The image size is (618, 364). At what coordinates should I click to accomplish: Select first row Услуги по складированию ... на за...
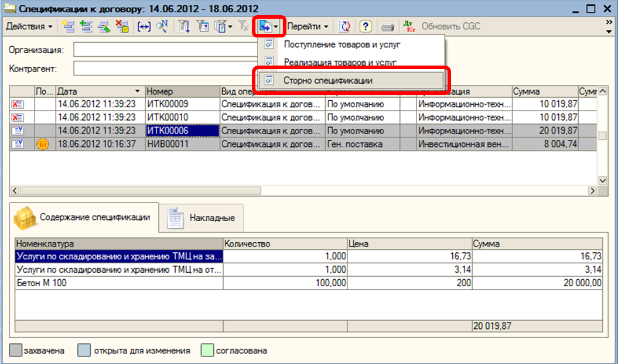point(119,256)
